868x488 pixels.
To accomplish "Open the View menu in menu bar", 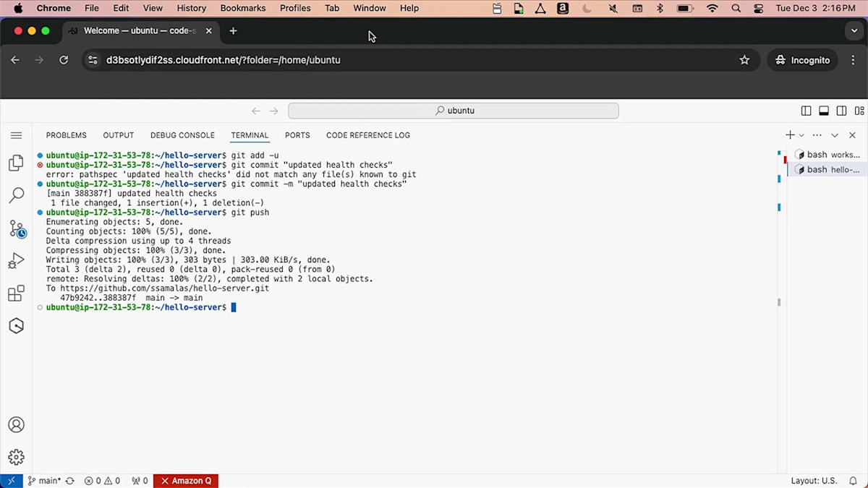I will pyautogui.click(x=153, y=8).
